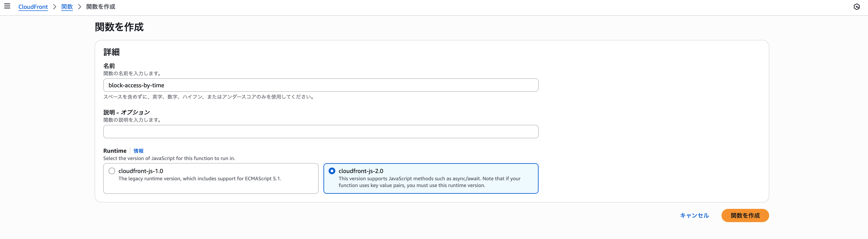Viewport: 868px width, 239px height.
Task: Click the 説明 - オプション label
Action: tap(127, 112)
